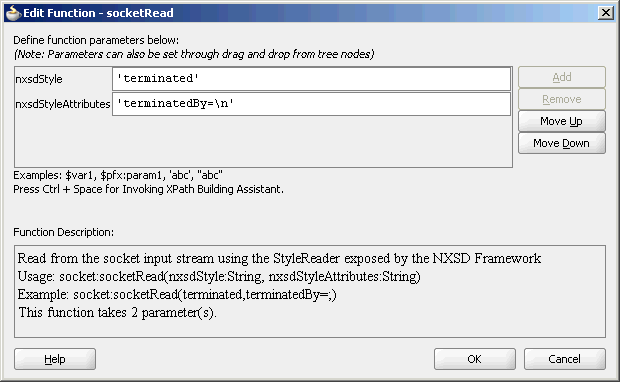Click the 'This function takes 2 parameter(s)' line

117,312
